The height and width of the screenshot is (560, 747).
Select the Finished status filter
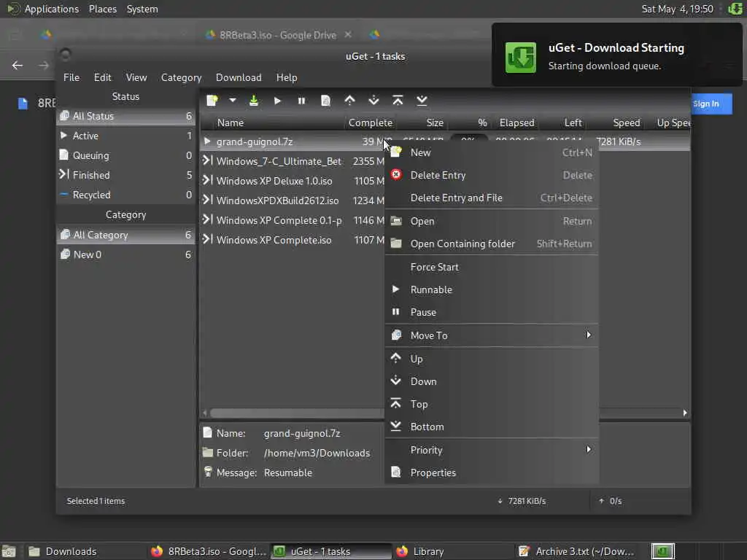pyautogui.click(x=125, y=175)
